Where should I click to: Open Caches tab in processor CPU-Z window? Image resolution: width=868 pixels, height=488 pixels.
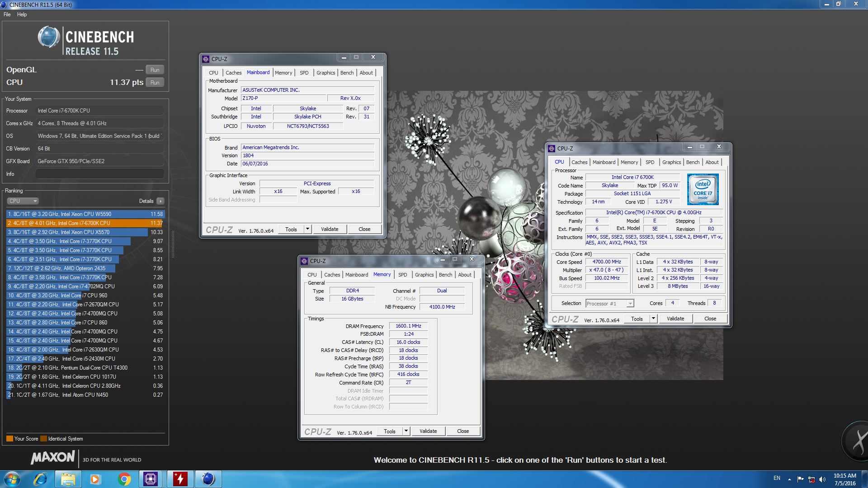[579, 162]
